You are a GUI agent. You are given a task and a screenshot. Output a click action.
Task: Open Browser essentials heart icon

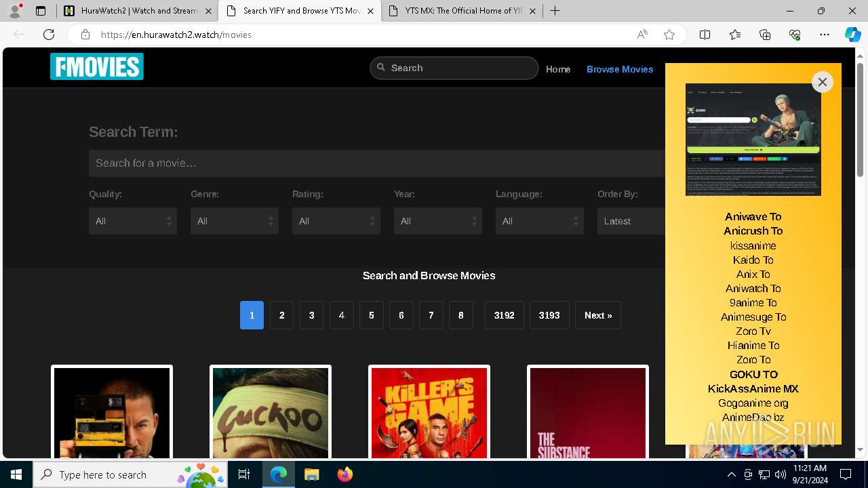click(795, 35)
